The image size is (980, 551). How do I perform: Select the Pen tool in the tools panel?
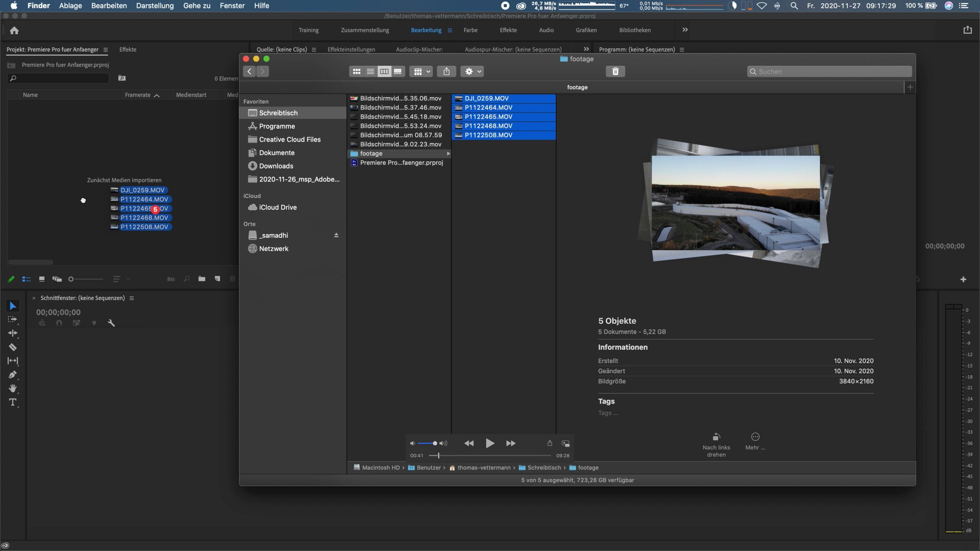tap(13, 375)
